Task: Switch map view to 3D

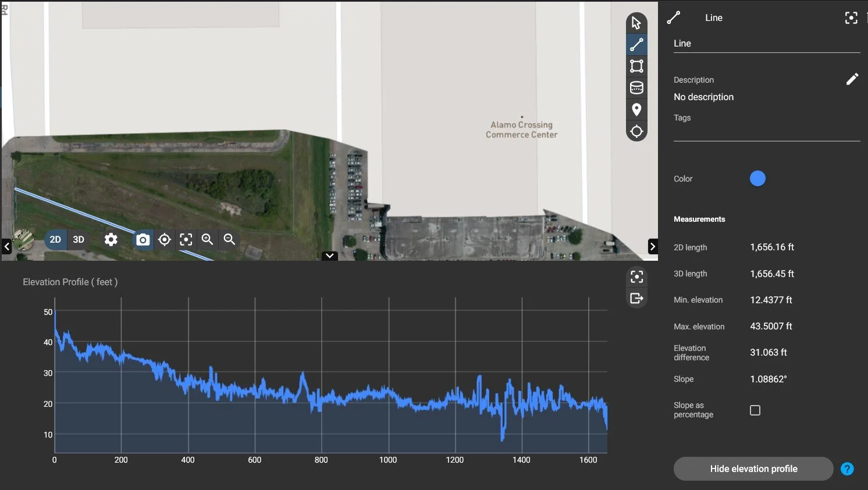Action: click(78, 239)
